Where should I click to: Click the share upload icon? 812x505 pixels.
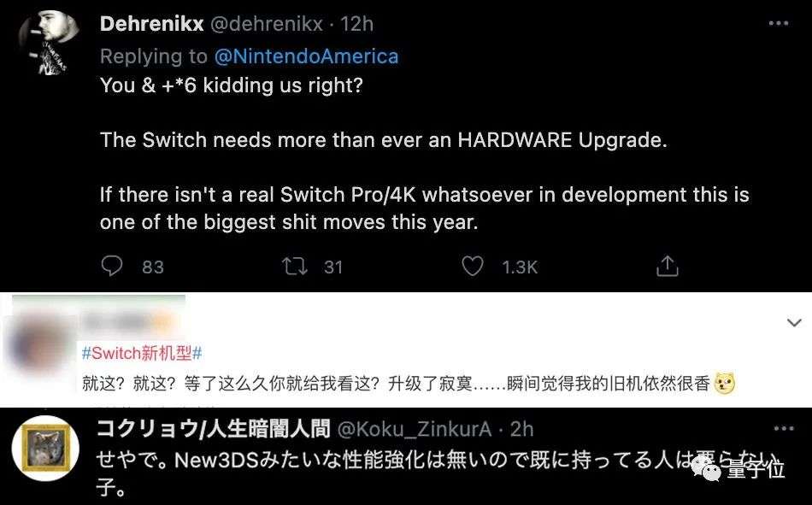coord(668,266)
